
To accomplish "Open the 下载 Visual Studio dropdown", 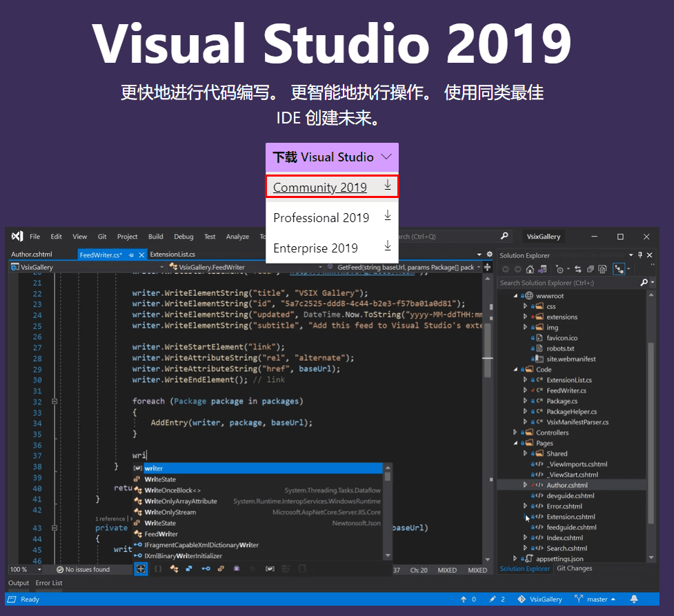I will 332,157.
